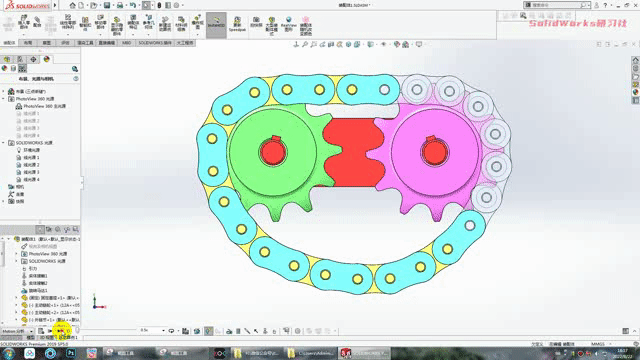Open the FeatureManager tree tab icon
Viewport: 640px width, 360px height.
[7, 60]
